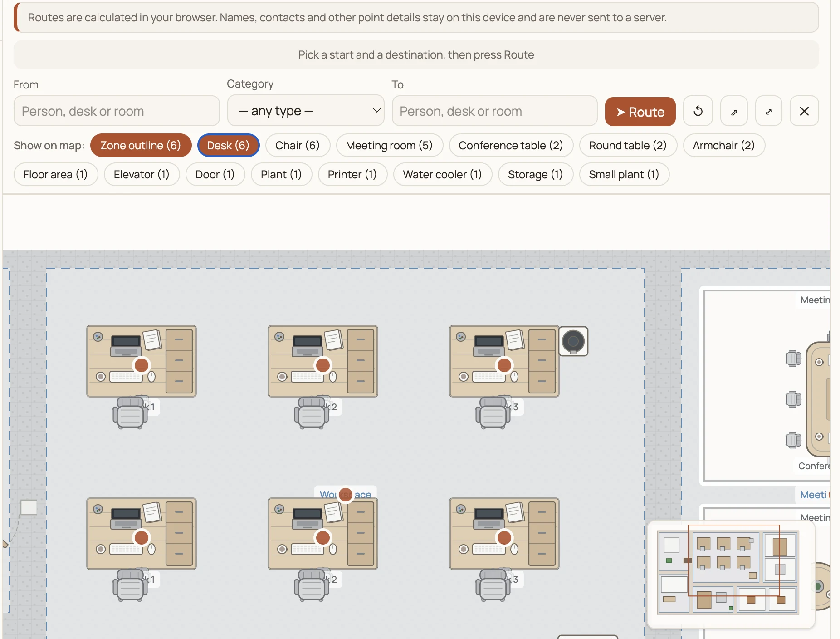
Task: Click the expand fullscreen arrows icon
Action: pos(769,111)
